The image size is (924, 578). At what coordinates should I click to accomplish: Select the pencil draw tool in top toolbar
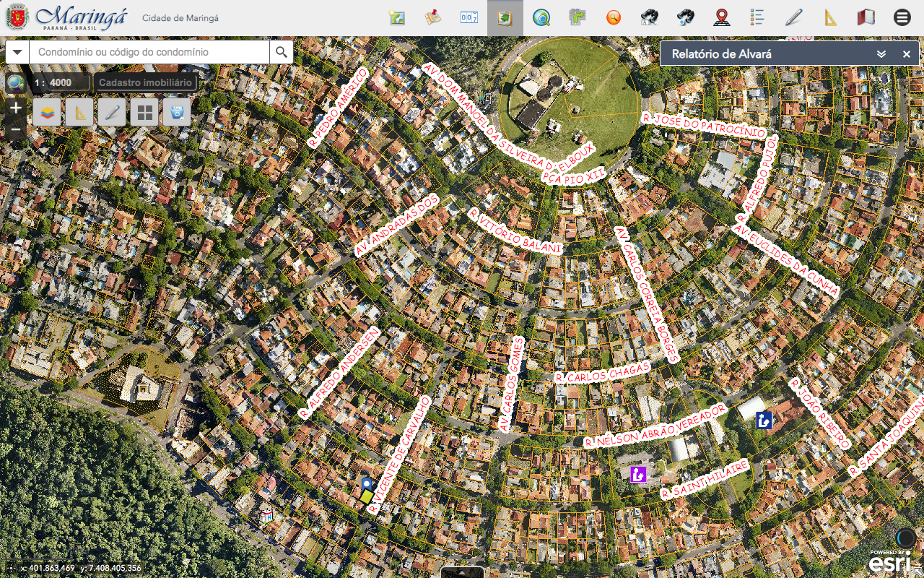[794, 17]
